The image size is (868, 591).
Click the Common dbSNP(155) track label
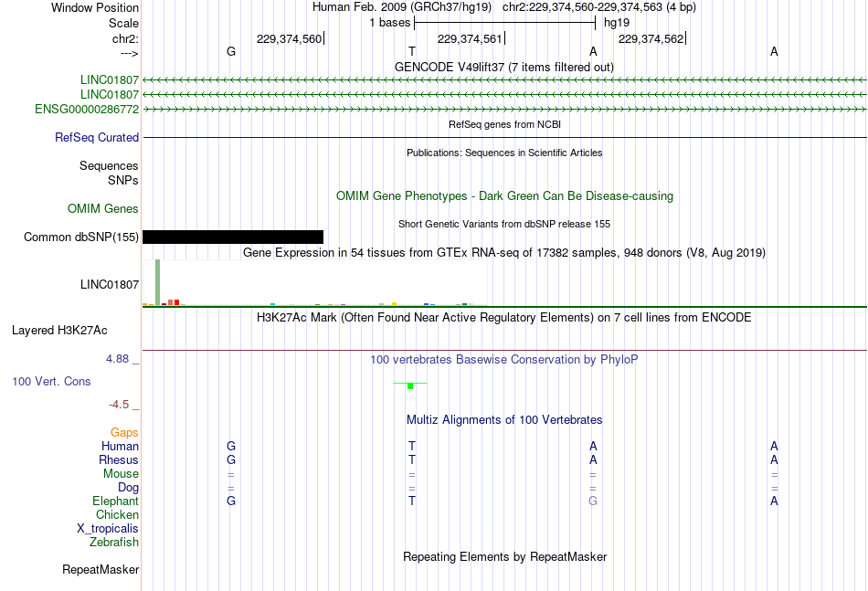pos(80,237)
